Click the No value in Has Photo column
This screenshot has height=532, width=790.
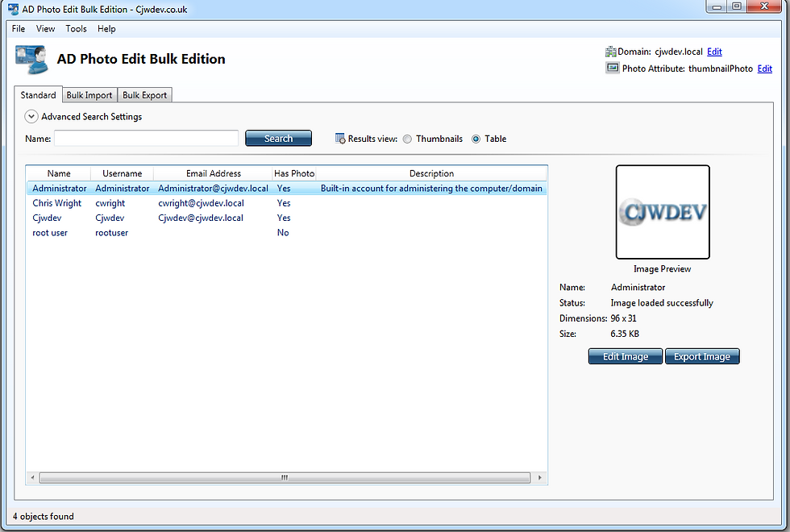(283, 233)
